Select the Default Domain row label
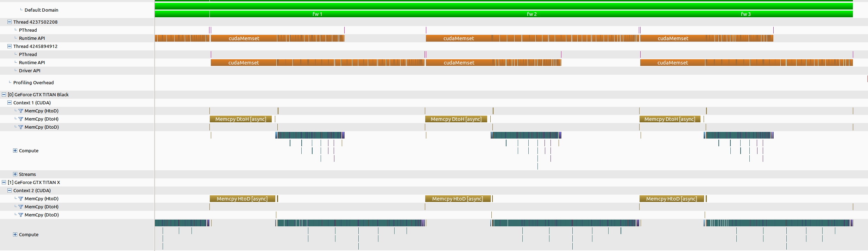The image size is (868, 251). pos(41,10)
